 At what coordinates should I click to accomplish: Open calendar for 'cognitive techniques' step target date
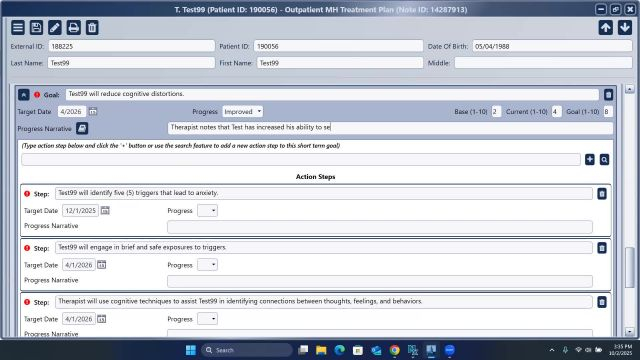click(x=102, y=319)
